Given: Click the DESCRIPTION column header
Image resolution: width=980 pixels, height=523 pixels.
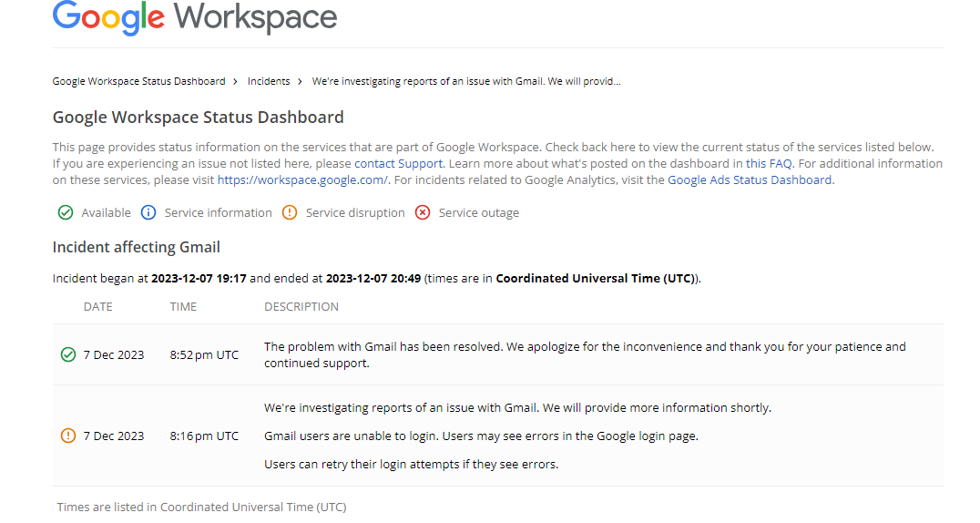Looking at the screenshot, I should [x=301, y=306].
